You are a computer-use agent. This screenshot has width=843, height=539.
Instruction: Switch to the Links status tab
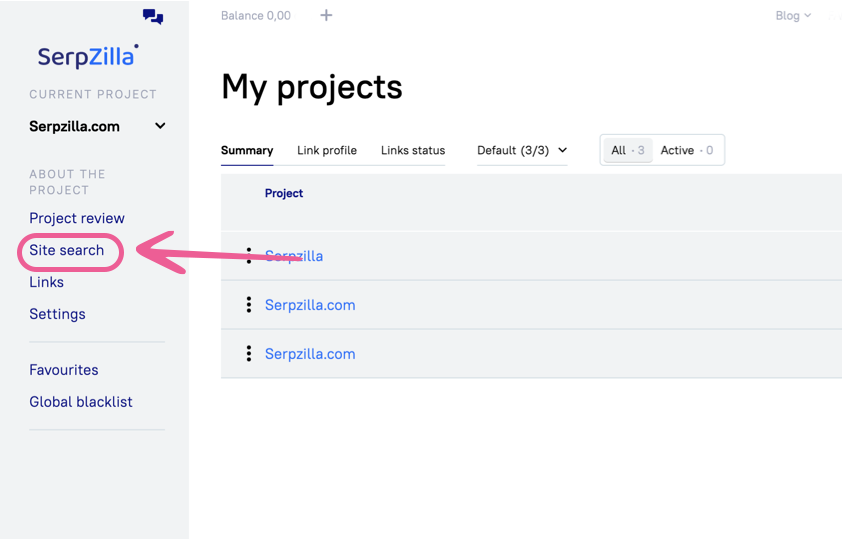413,150
